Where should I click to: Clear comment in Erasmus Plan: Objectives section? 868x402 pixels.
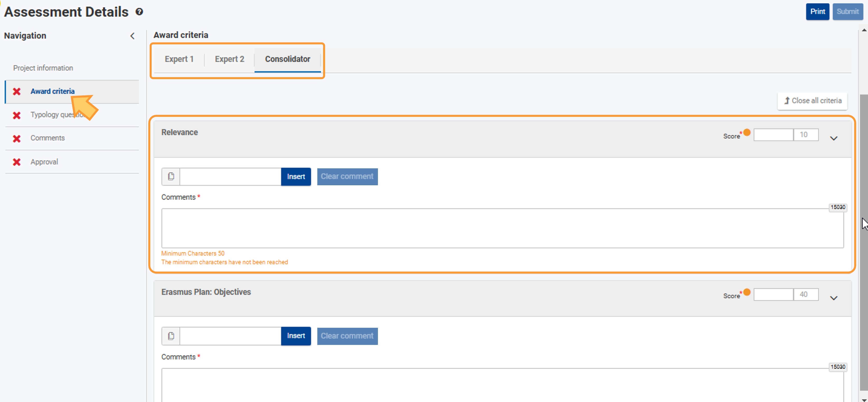[x=347, y=336]
